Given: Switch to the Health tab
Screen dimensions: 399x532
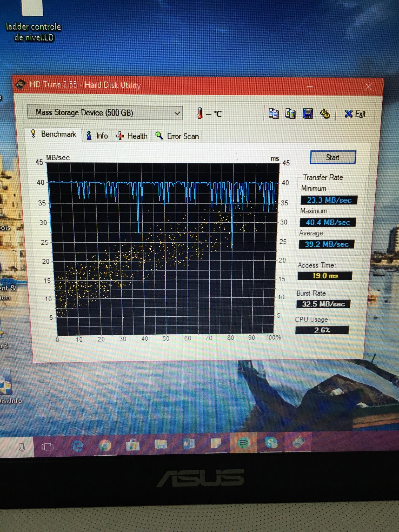Looking at the screenshot, I should pos(132,136).
